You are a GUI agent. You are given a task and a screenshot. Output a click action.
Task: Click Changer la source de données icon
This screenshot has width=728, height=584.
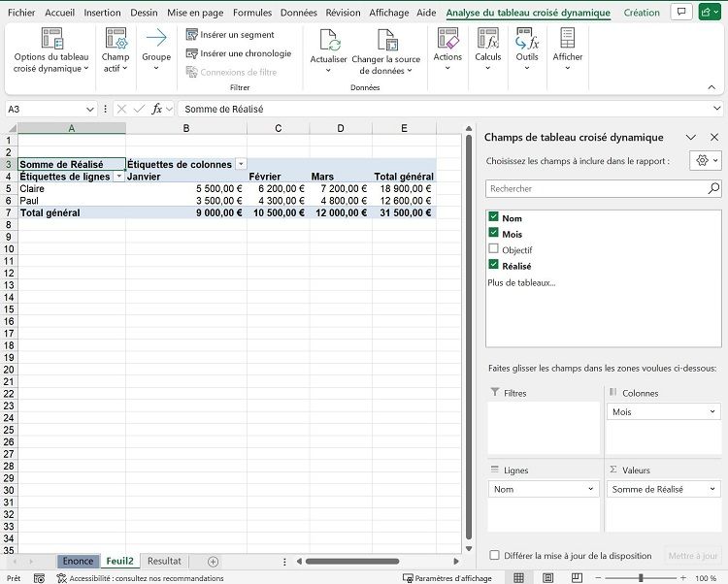pyautogui.click(x=389, y=41)
